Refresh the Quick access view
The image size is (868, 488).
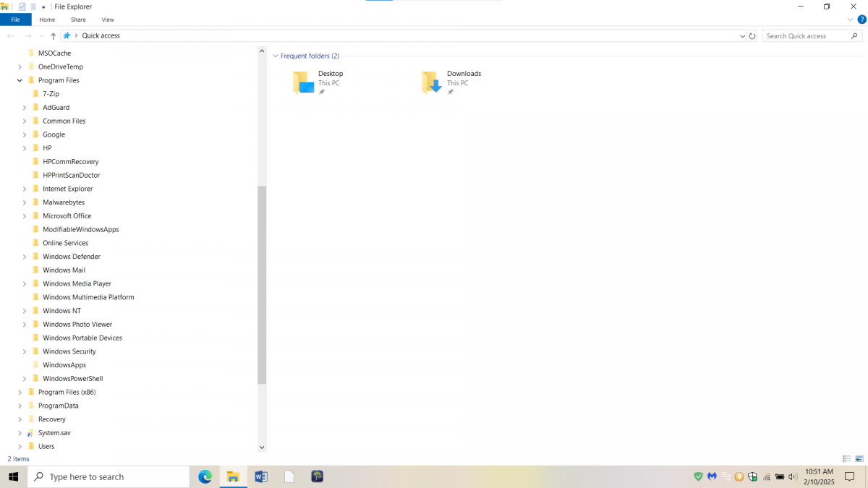(752, 35)
